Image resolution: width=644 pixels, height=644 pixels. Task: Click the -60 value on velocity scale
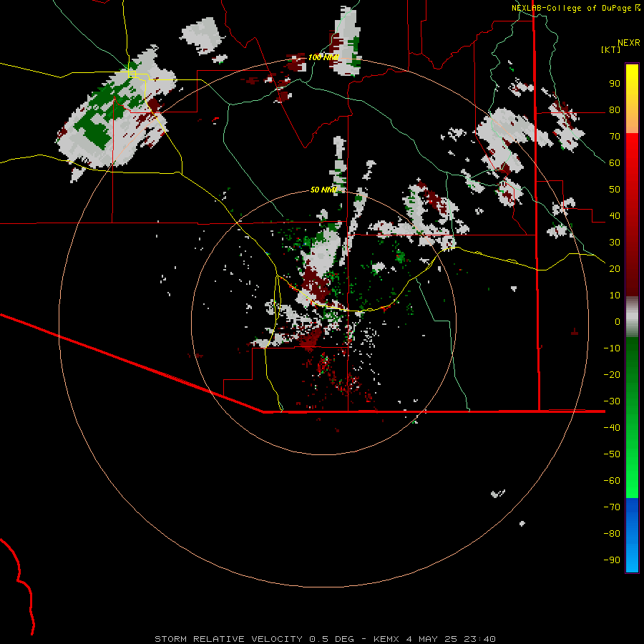(x=612, y=481)
